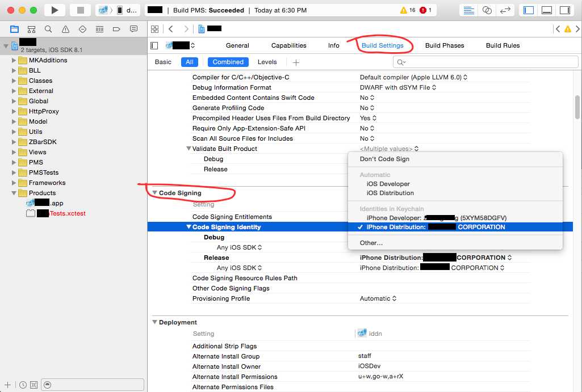
Task: Choose iOS Distribution identity
Action: click(390, 193)
